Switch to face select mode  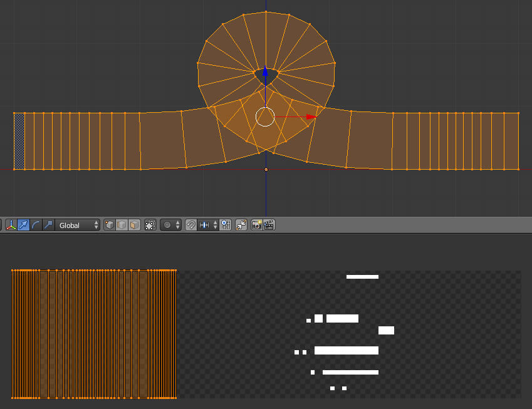[x=134, y=225]
